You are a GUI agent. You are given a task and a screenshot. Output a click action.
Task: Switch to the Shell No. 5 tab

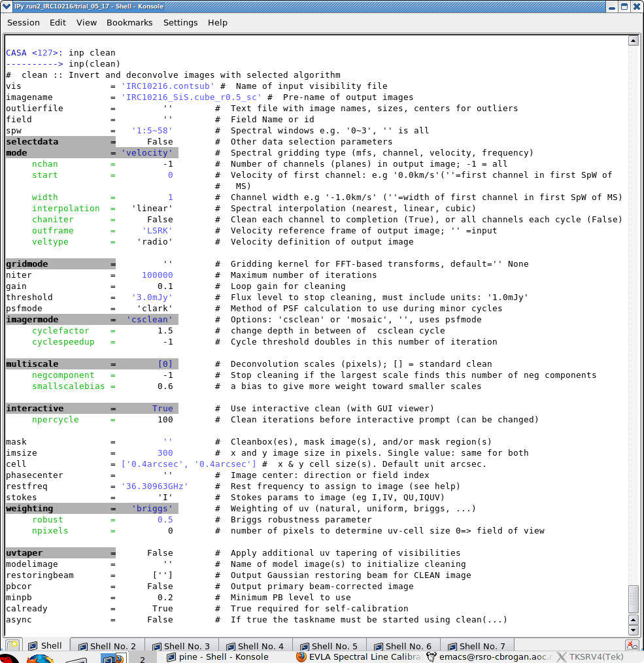(332, 645)
